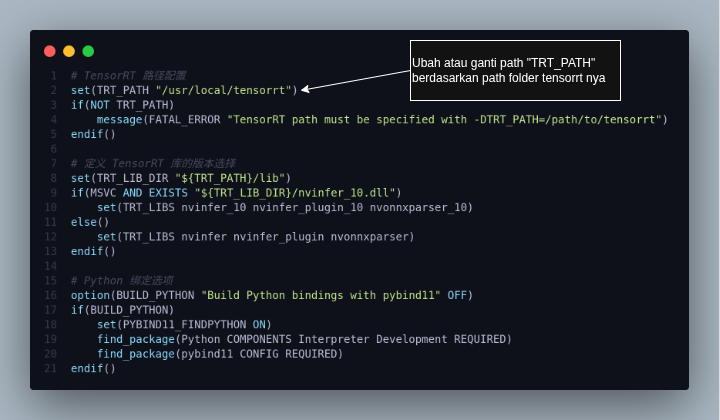Click the yellow minimize dot
The image size is (720, 420).
(x=69, y=51)
